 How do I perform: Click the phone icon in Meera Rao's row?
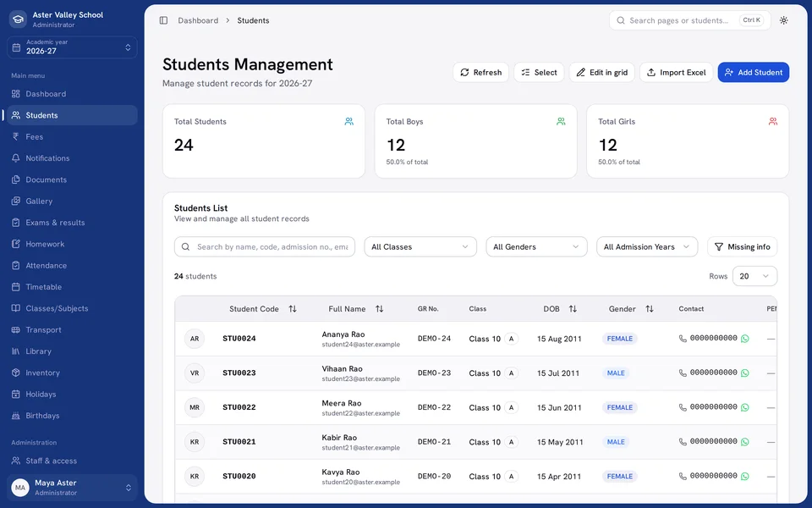(683, 407)
